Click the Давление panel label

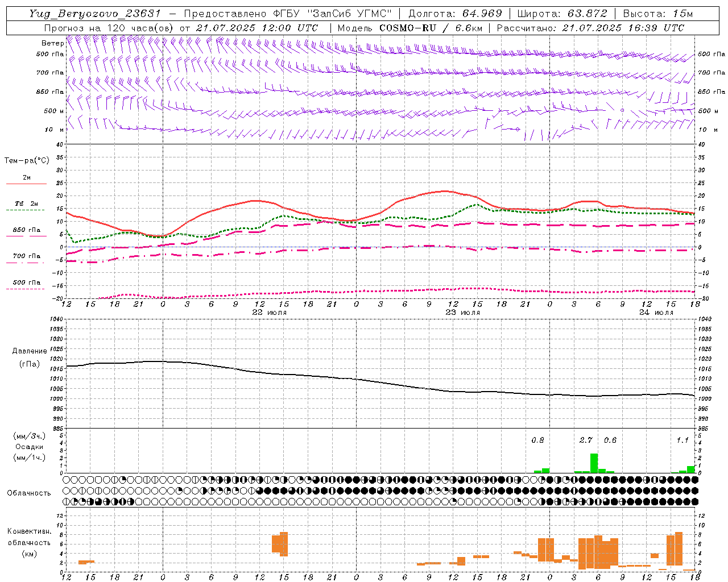click(x=30, y=351)
